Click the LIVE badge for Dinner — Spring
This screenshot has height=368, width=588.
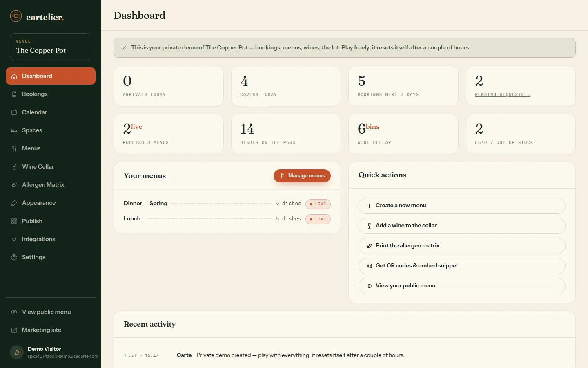(318, 204)
